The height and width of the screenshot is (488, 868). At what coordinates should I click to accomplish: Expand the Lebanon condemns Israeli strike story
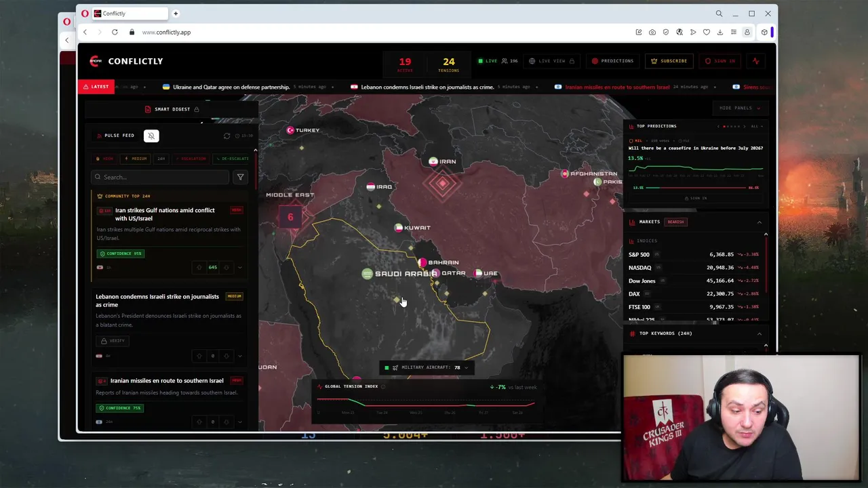pyautogui.click(x=239, y=356)
